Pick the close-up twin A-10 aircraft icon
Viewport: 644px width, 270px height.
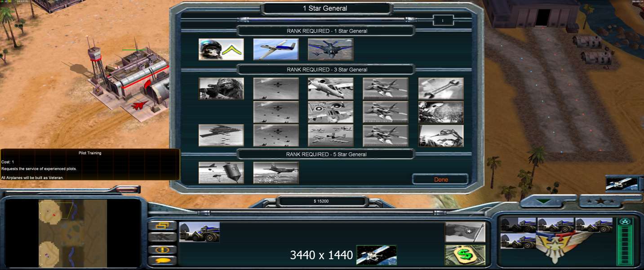coord(331,112)
